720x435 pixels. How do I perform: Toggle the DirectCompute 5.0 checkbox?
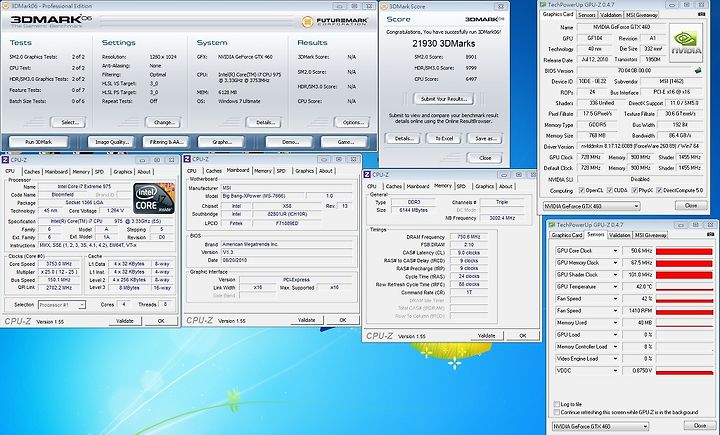659,190
